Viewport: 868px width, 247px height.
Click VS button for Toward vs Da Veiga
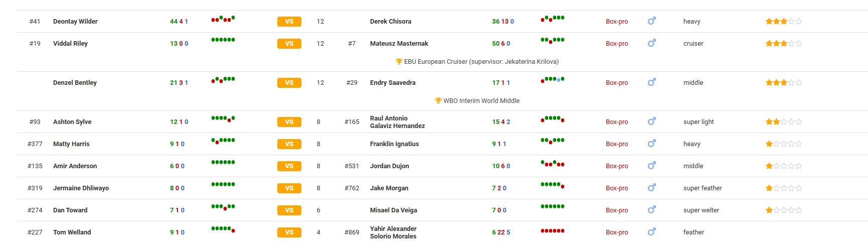(289, 210)
